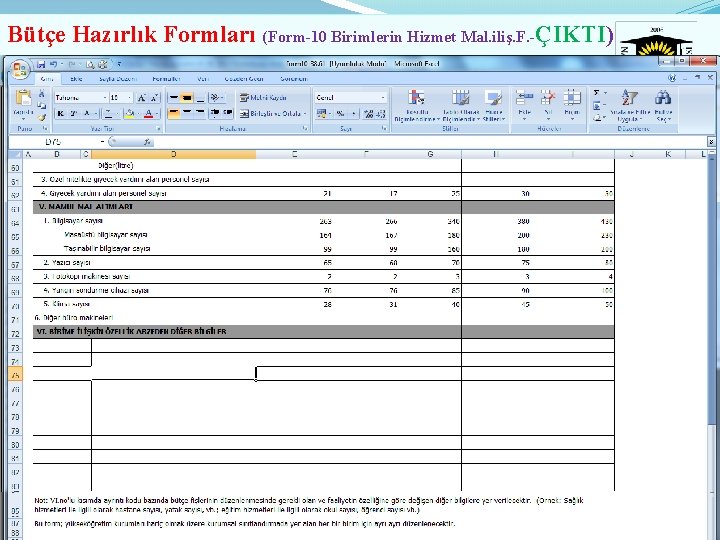720x540 pixels.
Task: Click the Decrease Decimal icon
Action: point(381,113)
